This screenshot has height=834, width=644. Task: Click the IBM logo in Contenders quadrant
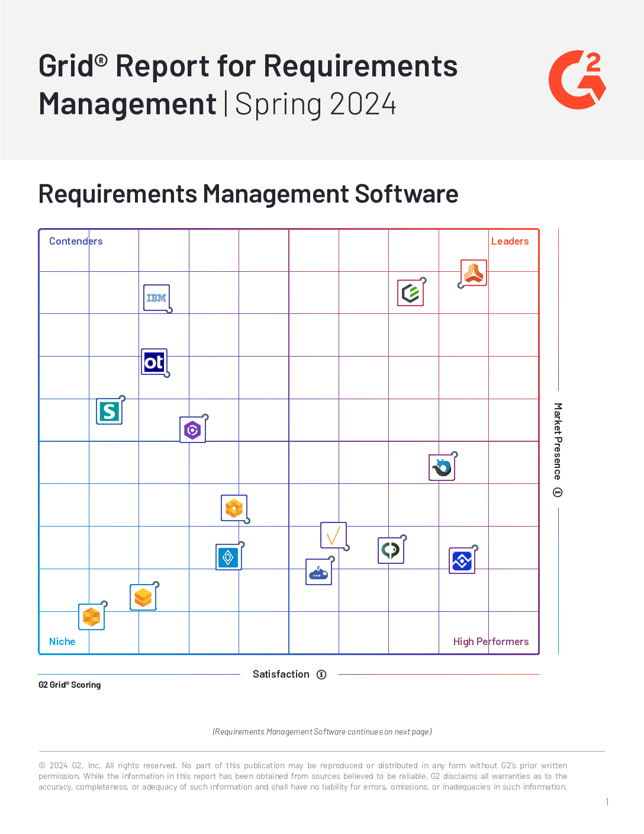156,298
